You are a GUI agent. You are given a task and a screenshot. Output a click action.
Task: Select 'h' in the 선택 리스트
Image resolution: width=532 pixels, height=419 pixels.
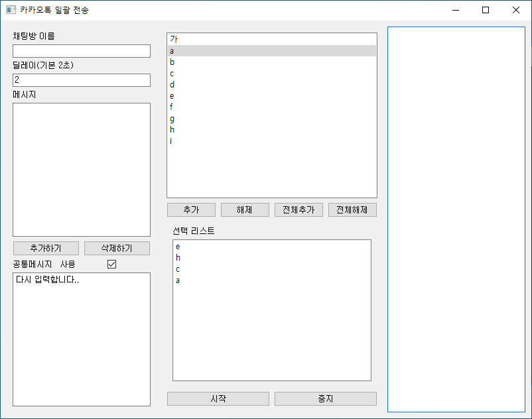272,258
